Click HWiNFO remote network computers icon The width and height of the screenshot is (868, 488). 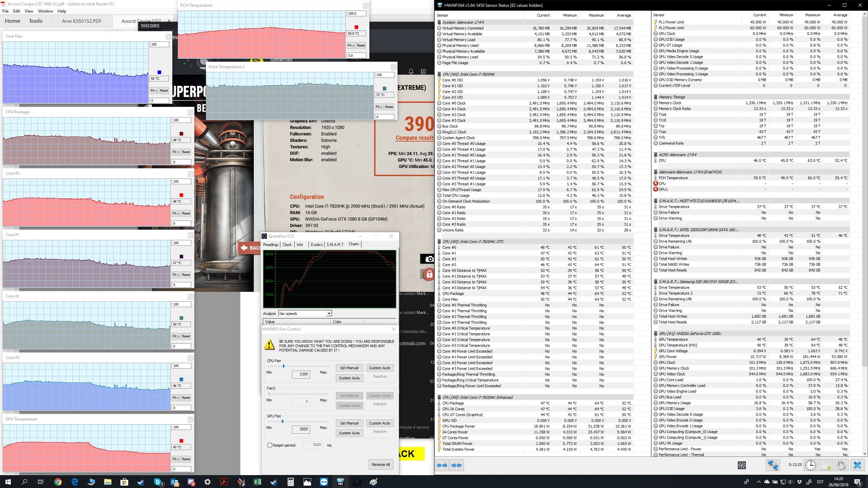coord(773,465)
